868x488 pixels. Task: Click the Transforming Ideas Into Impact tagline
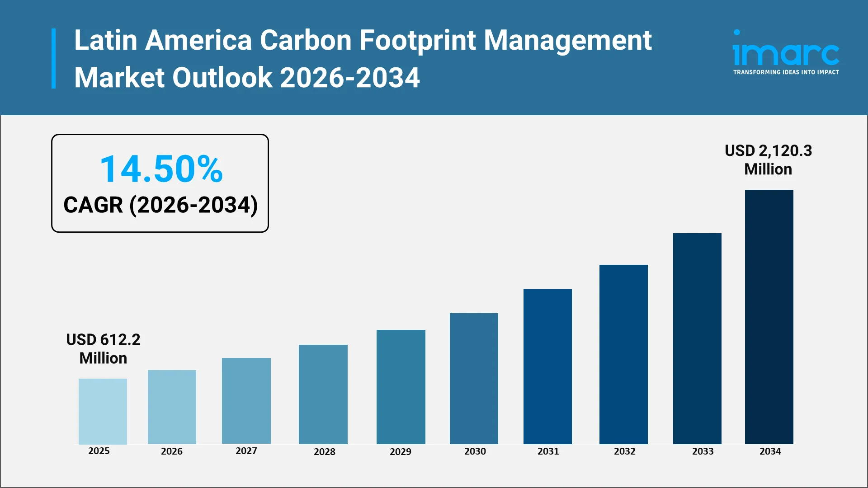(x=786, y=72)
